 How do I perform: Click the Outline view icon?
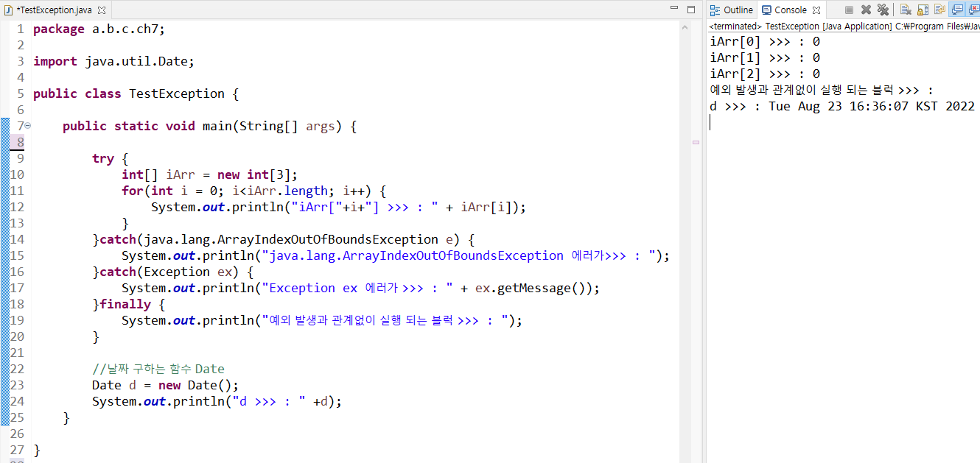[715, 10]
